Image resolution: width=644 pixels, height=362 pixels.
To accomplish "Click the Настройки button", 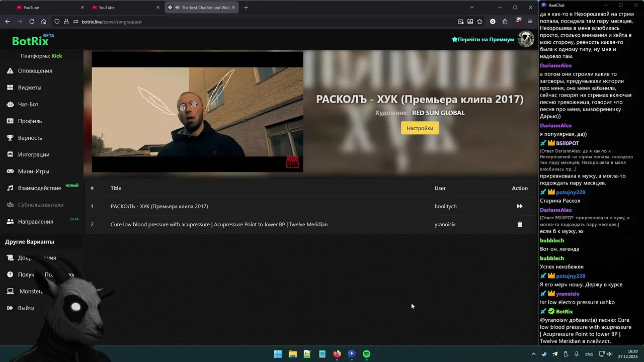I will (x=420, y=128).
